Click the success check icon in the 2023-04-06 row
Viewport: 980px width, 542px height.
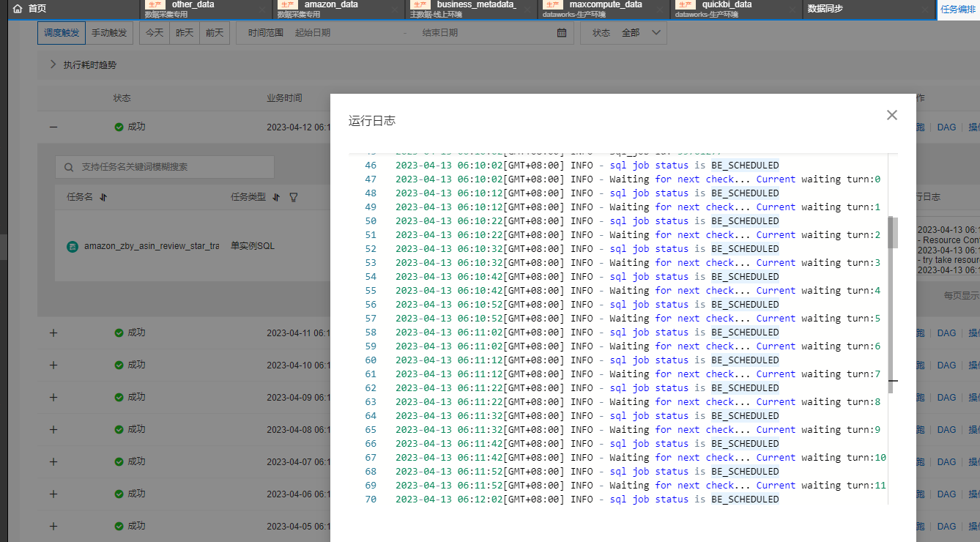pos(119,494)
